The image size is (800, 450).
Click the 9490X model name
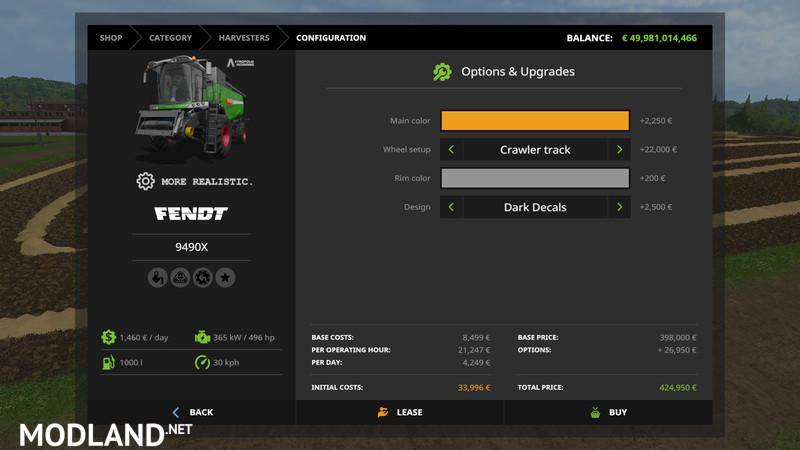click(x=191, y=247)
